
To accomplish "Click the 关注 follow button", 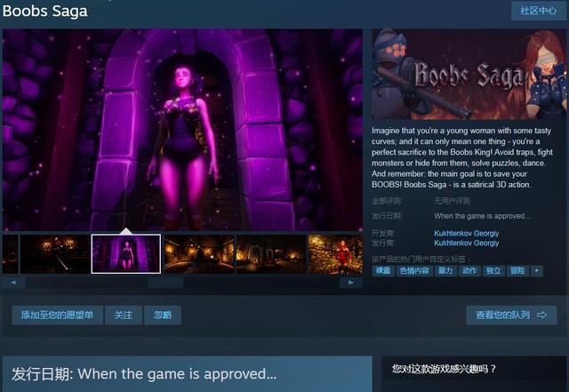I will 124,315.
